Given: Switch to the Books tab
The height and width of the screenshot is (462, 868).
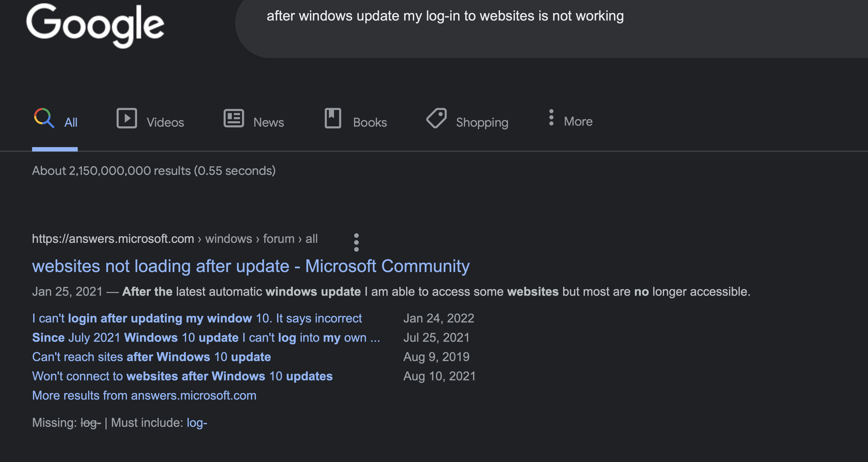Looking at the screenshot, I should click(370, 122).
